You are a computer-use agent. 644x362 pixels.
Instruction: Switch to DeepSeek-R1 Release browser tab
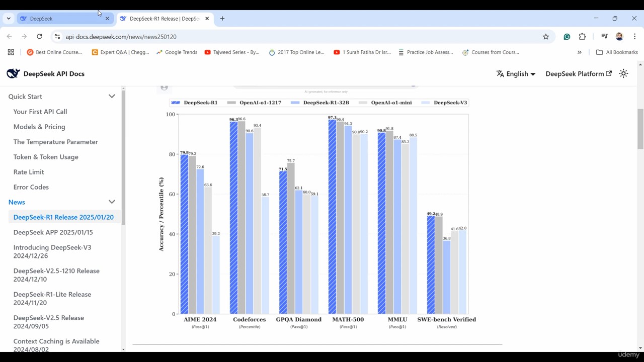point(164,19)
